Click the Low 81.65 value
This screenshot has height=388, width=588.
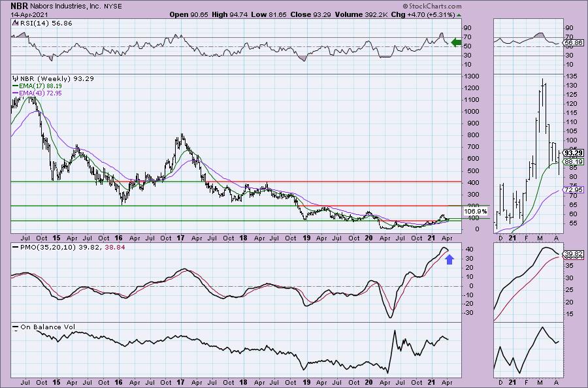pyautogui.click(x=269, y=14)
